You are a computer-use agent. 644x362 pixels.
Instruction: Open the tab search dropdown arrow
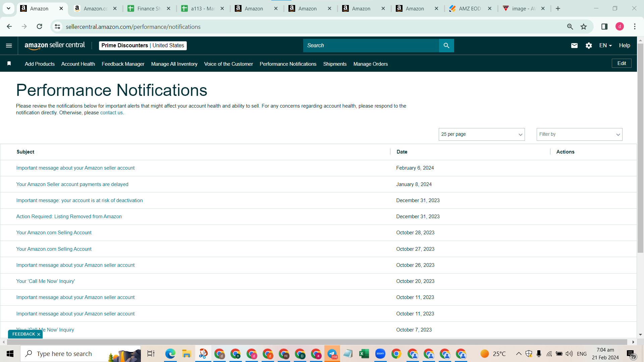[8, 8]
